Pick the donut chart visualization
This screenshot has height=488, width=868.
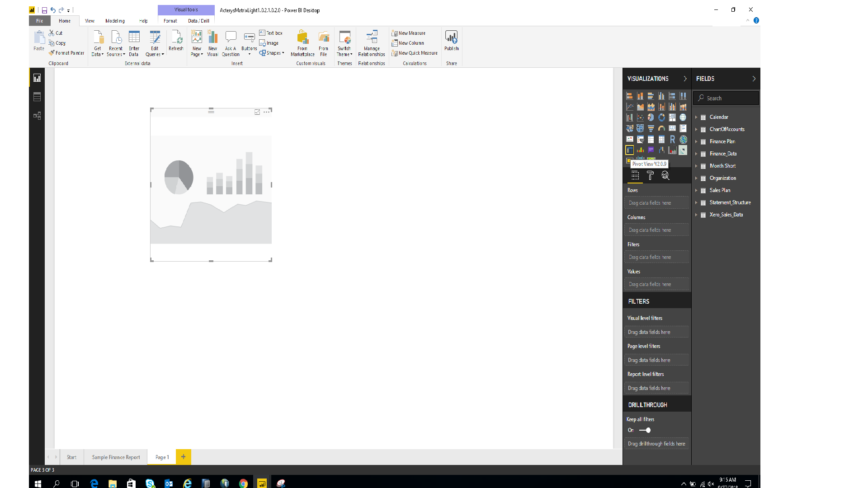(661, 117)
